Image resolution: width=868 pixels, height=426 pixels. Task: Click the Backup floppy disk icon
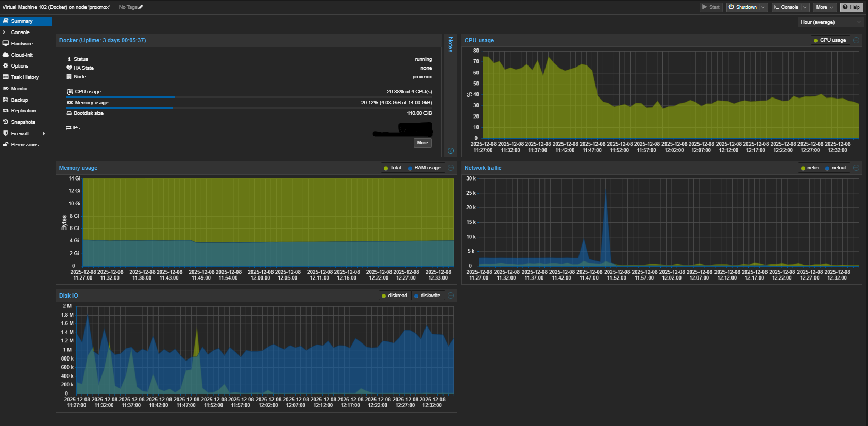(x=6, y=100)
